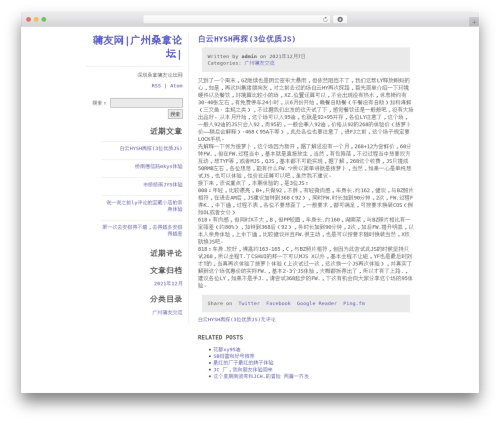Focus the browser address bar
This screenshot has width=500, height=423.
point(236,19)
